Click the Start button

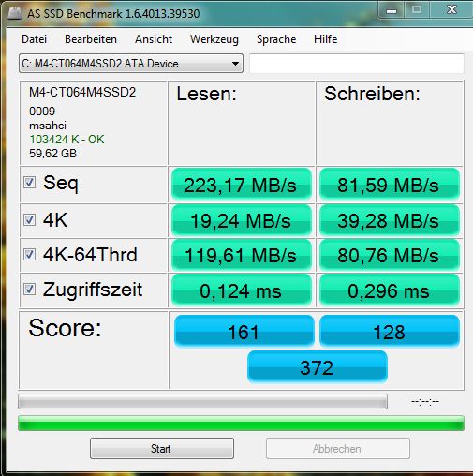pos(162,449)
